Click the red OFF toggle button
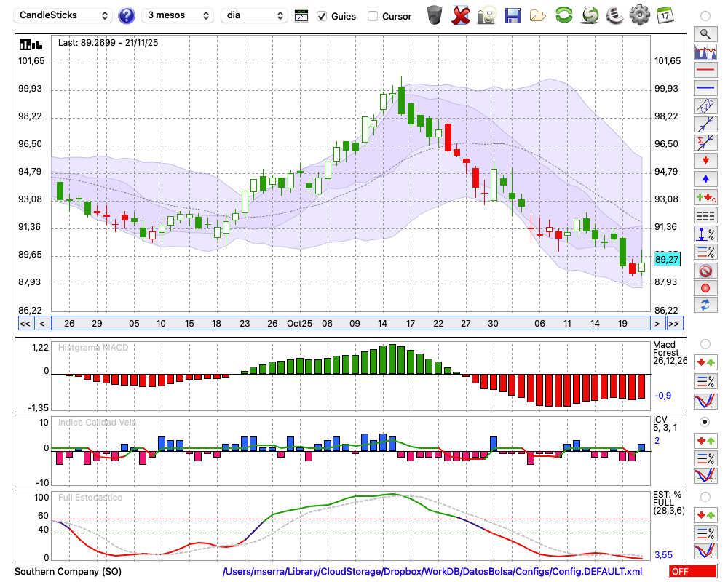Image resolution: width=728 pixels, height=582 pixels. coord(692,572)
